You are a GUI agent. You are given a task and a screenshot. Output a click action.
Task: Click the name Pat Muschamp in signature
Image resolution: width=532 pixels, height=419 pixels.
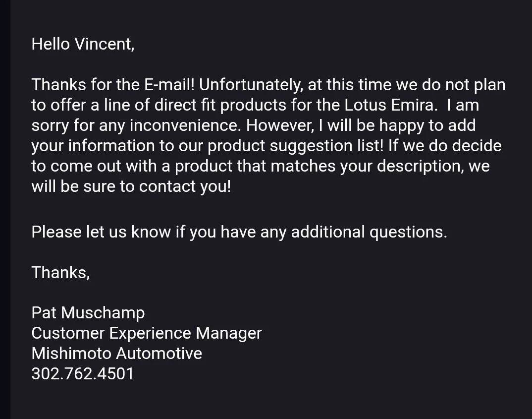point(88,313)
